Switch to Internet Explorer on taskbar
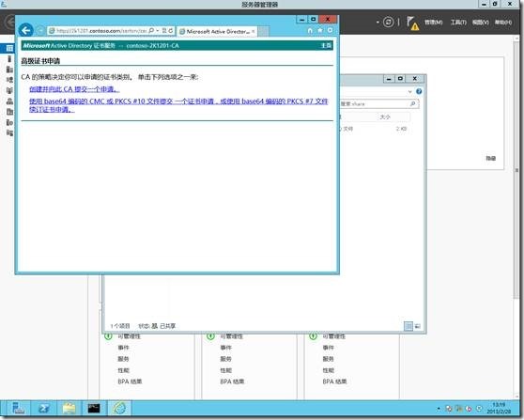Screen dimensions: 524x420 (119, 409)
